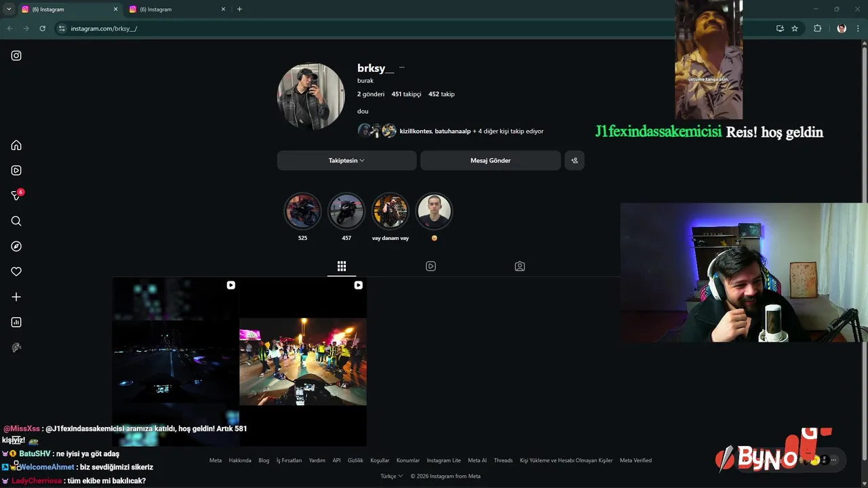The height and width of the screenshot is (488, 868).
Task: Open the night road reel post
Action: tap(176, 362)
